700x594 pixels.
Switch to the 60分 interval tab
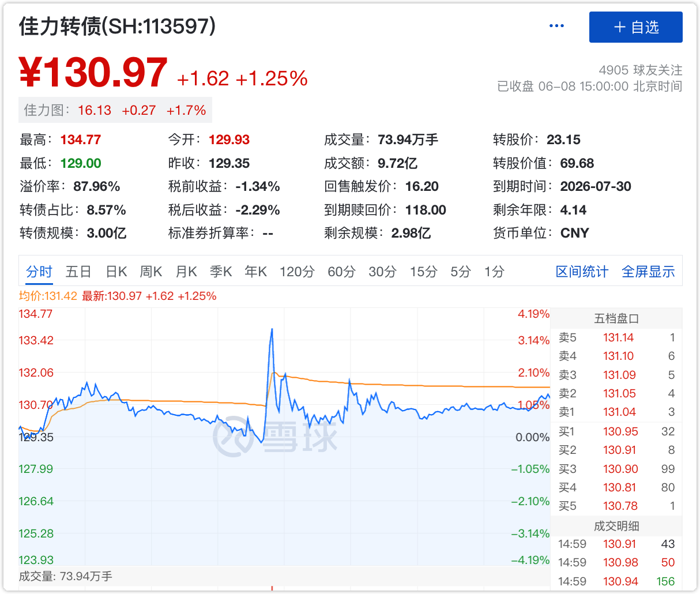341,272
